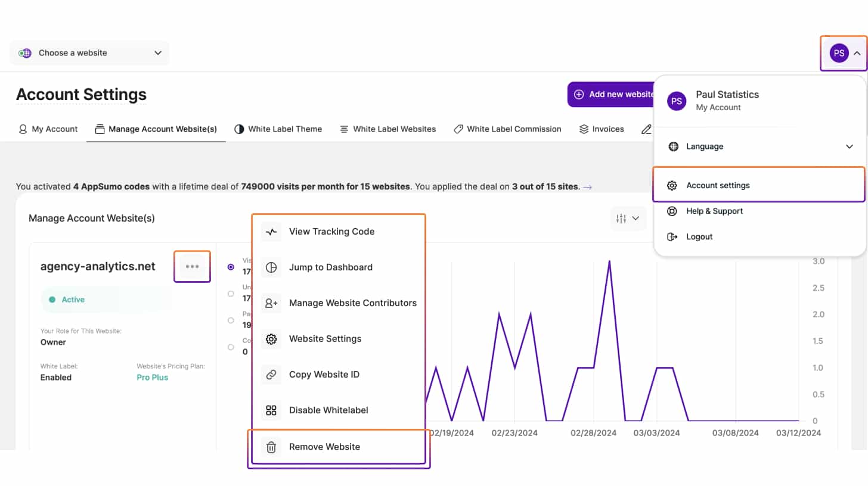Open Help & Support from account menu
Image resolution: width=868 pixels, height=486 pixels.
pyautogui.click(x=714, y=211)
